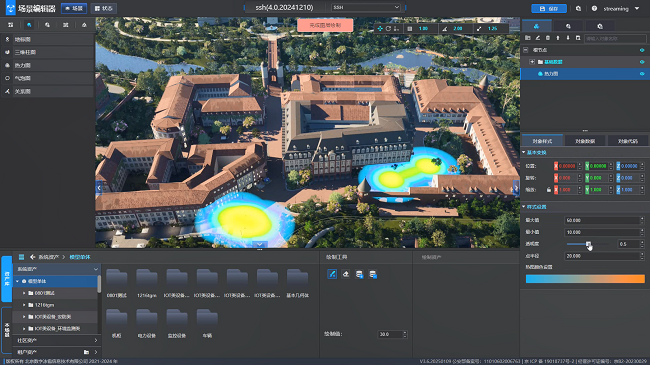Click the move-down arrow icon in scene tree toolbar

(x=568, y=38)
